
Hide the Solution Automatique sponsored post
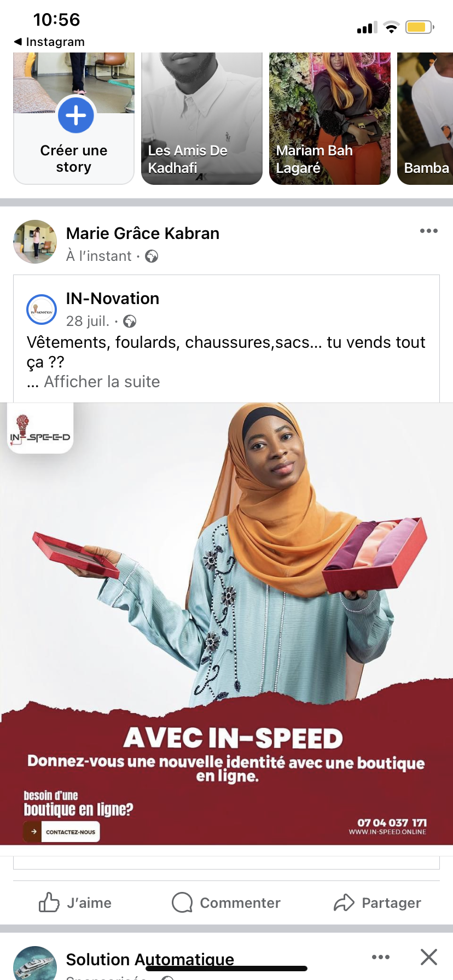coord(429,957)
